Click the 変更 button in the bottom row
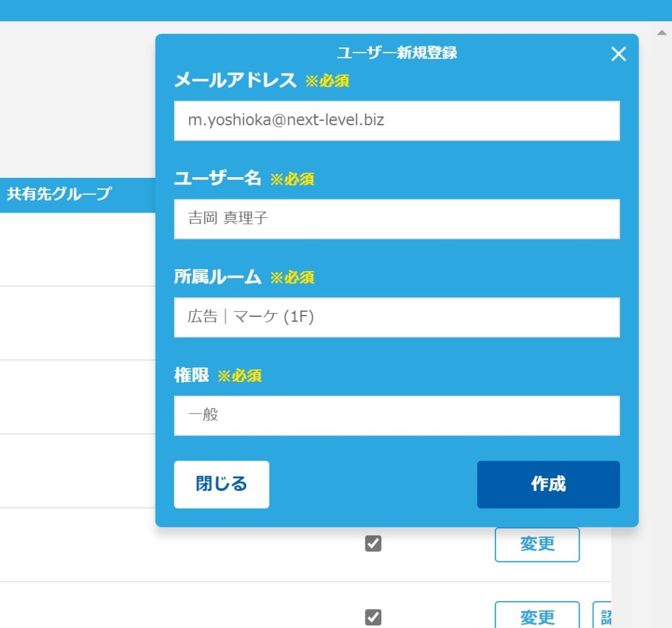Screen dimensions: 672x628 tap(537, 616)
